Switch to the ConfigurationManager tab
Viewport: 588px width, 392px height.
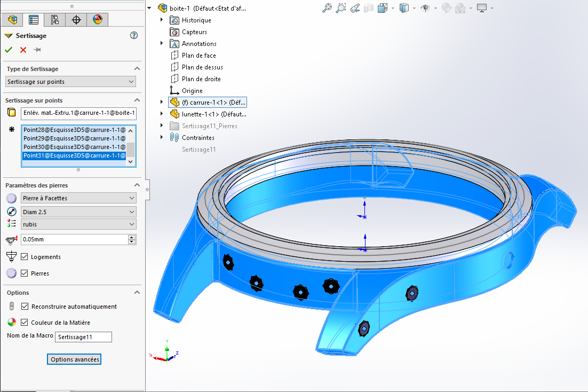pyautogui.click(x=55, y=20)
